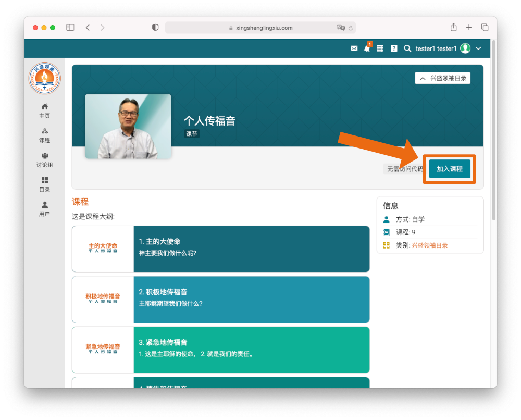Open the mail messages icon

pos(354,48)
